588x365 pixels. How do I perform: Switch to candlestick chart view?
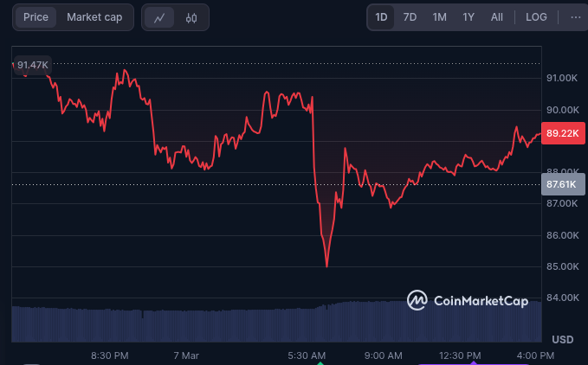pos(191,17)
